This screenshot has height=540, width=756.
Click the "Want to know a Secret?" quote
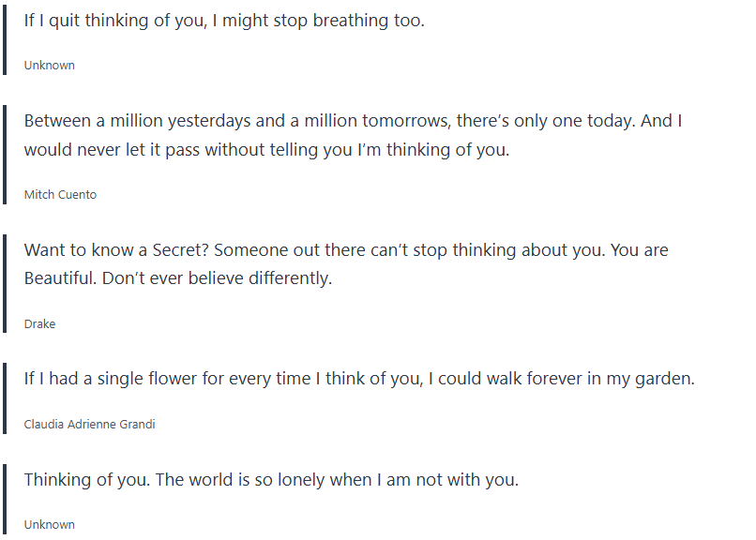coord(345,250)
